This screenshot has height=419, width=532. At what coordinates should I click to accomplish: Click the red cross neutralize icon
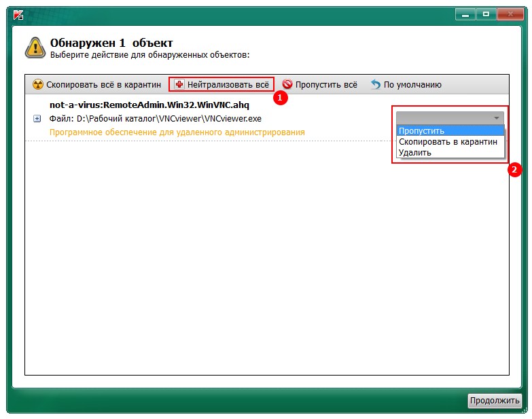(x=179, y=84)
